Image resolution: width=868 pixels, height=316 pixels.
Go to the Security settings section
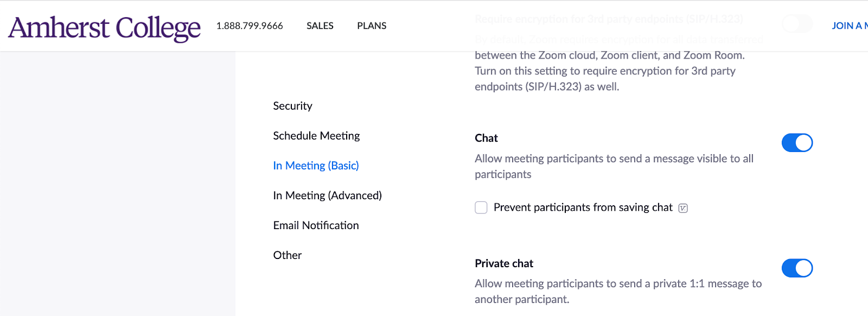(292, 106)
